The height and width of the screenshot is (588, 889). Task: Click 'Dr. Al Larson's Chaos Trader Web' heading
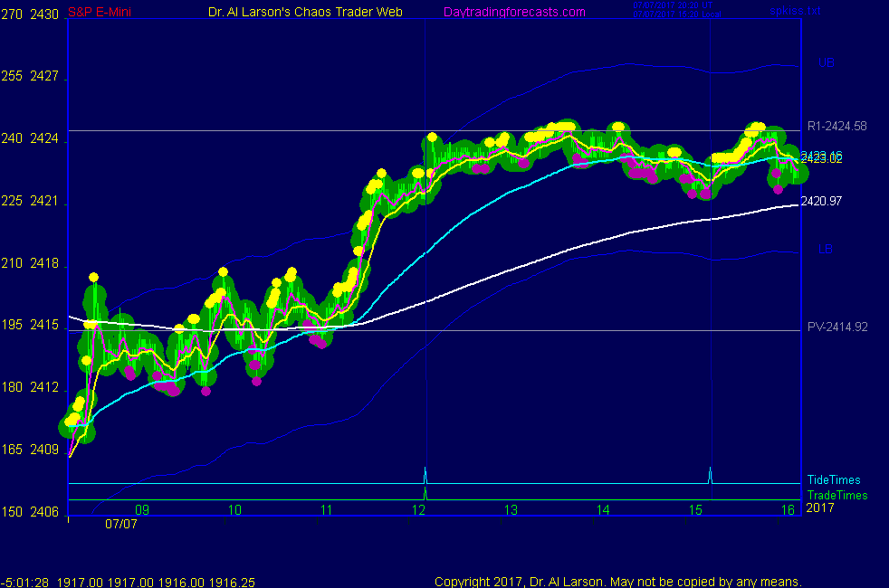pos(305,12)
